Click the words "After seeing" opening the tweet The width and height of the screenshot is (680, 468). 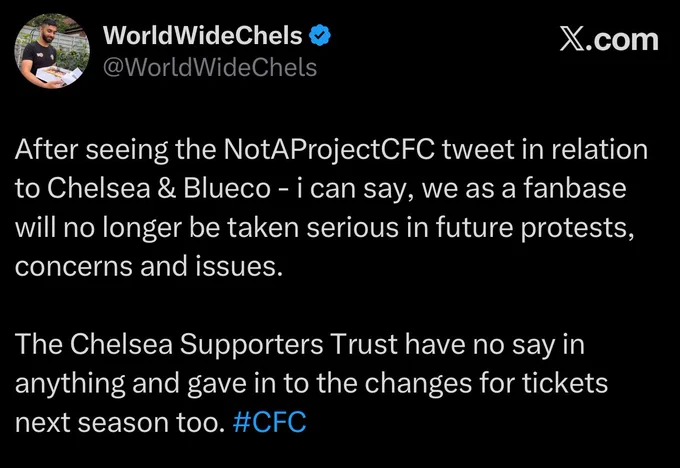pyautogui.click(x=92, y=151)
